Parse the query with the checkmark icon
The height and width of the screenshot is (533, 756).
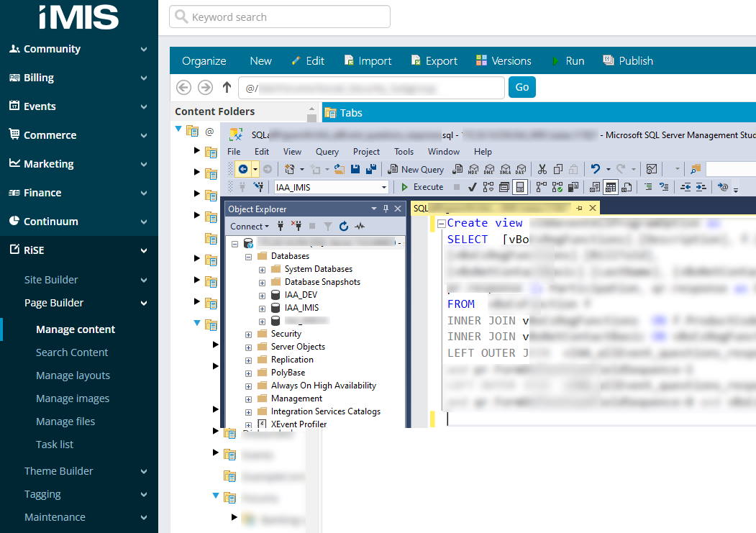pyautogui.click(x=473, y=187)
